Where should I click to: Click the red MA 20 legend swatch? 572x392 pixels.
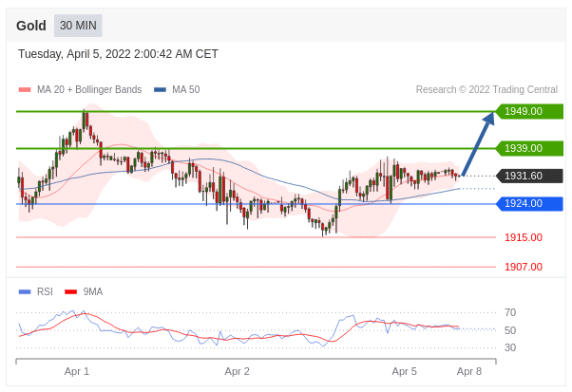(25, 89)
